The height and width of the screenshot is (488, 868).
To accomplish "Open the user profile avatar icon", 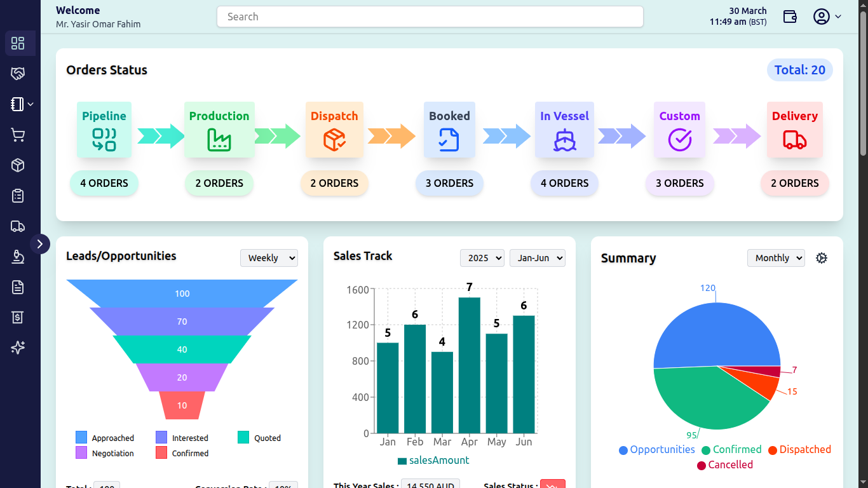I will (822, 17).
